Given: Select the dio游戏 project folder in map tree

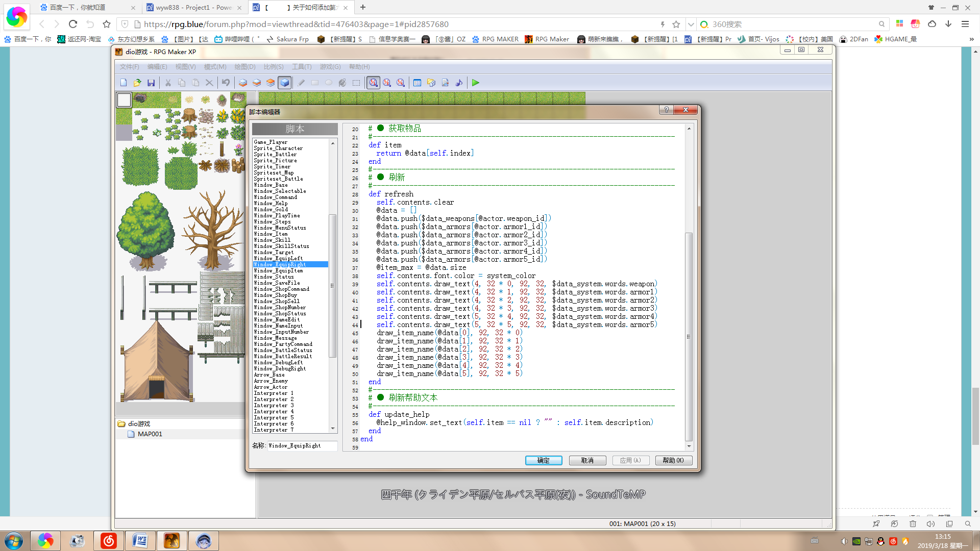Looking at the screenshot, I should pyautogui.click(x=139, y=424).
